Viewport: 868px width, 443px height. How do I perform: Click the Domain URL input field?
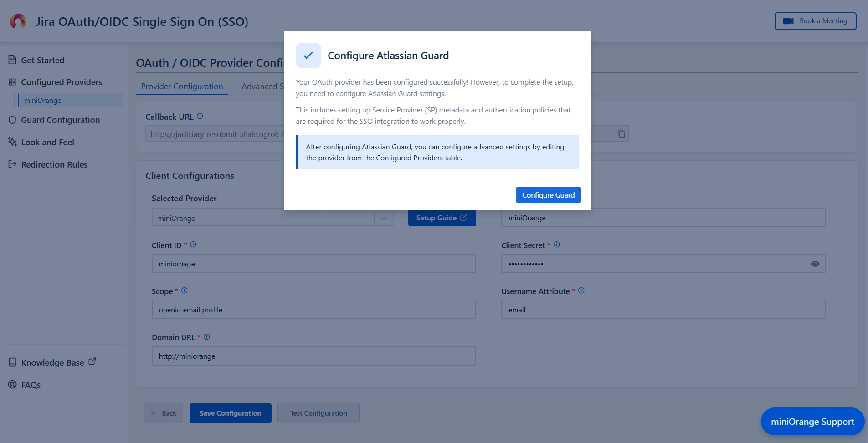point(313,356)
